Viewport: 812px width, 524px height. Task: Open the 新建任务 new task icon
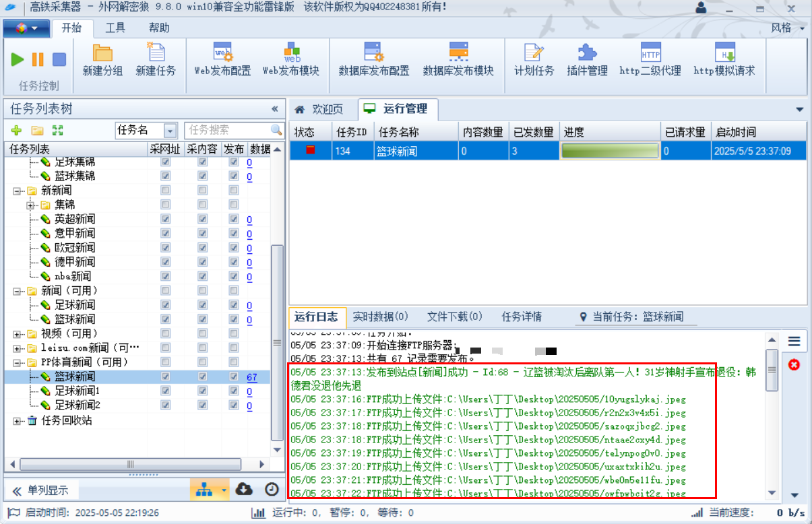point(156,59)
